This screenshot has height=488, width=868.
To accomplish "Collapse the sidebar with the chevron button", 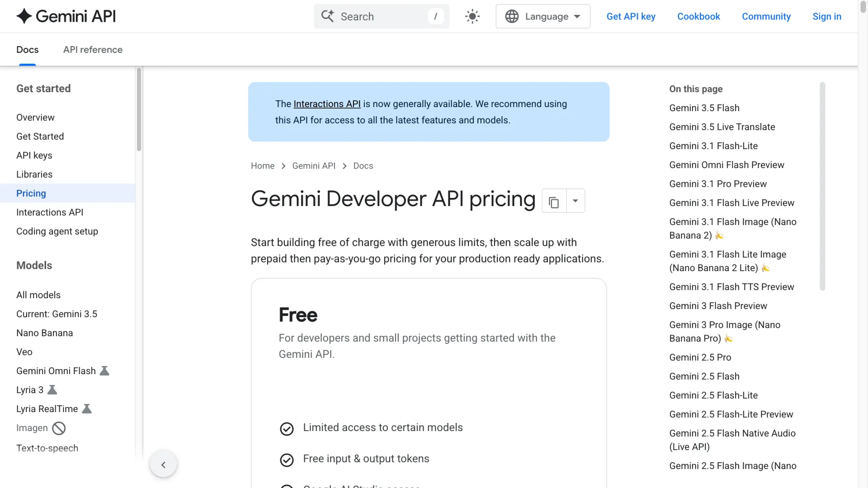I will pos(163,465).
